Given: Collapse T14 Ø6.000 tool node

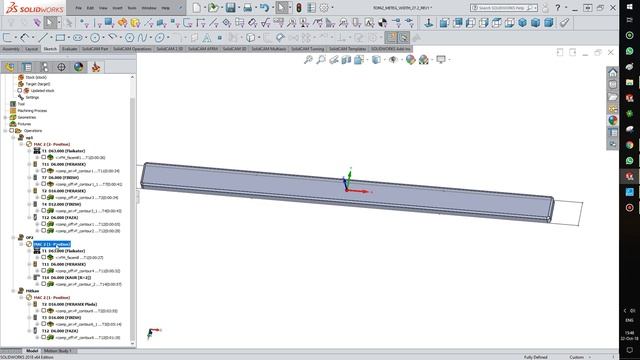Looking at the screenshot, I should [29, 278].
